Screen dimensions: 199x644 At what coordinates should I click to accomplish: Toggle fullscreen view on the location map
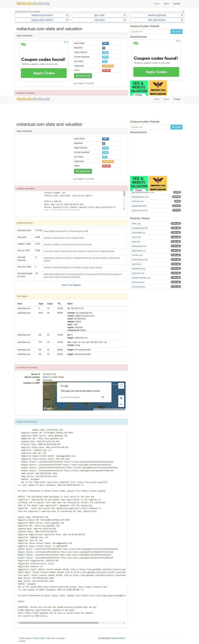click(x=121, y=386)
